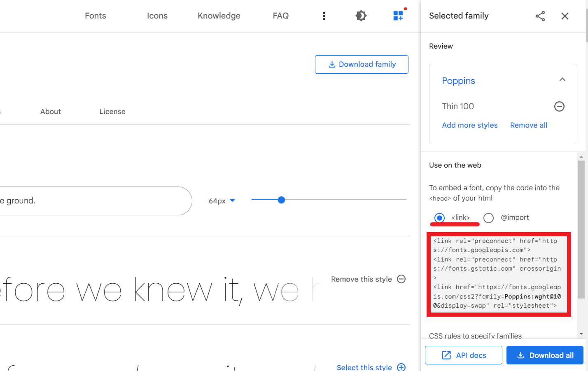Click the font size slider handle
588x371 pixels.
tap(281, 200)
